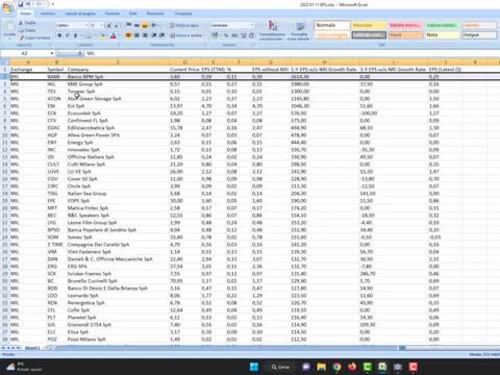
Task: Click the function (fx) icon by formula bar
Action: tap(80, 53)
